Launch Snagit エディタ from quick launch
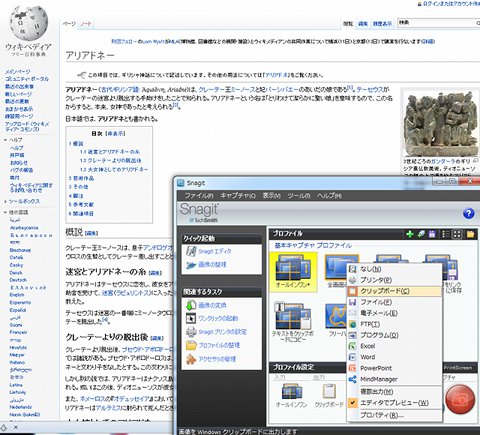 pyautogui.click(x=215, y=251)
